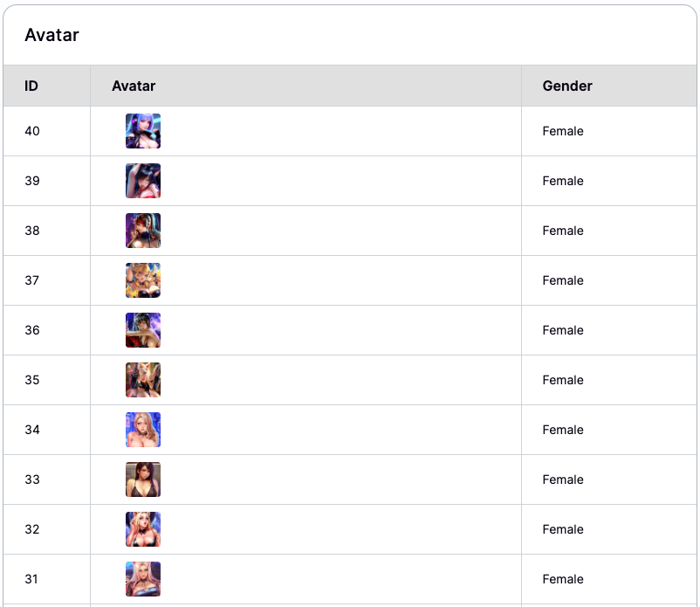Click the Avatar column header
This screenshot has height=607, width=700.
[133, 86]
